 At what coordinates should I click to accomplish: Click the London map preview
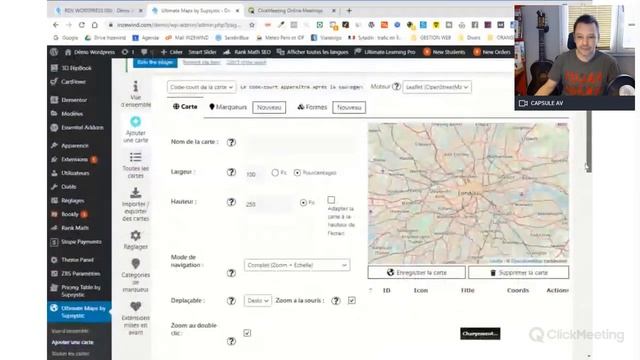(468, 193)
